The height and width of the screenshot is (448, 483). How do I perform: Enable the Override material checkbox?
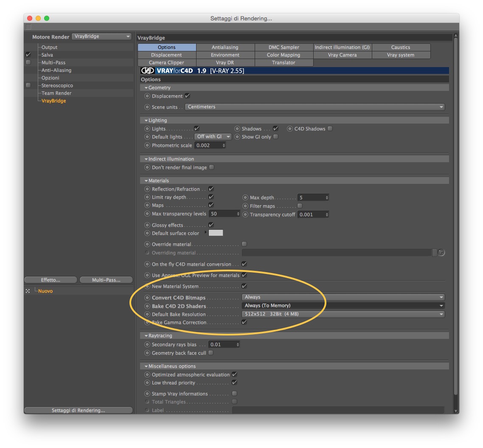pyautogui.click(x=244, y=244)
